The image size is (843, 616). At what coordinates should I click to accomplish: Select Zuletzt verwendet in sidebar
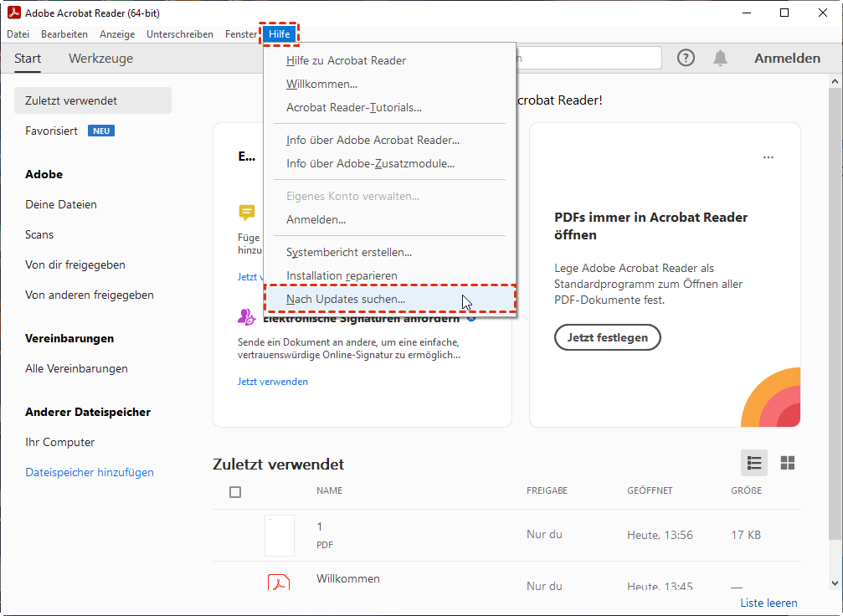(92, 100)
